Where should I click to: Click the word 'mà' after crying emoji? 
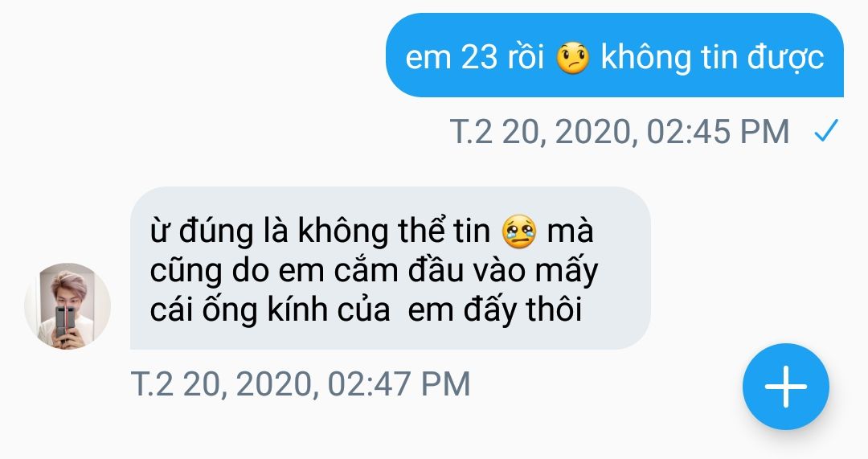(x=570, y=231)
